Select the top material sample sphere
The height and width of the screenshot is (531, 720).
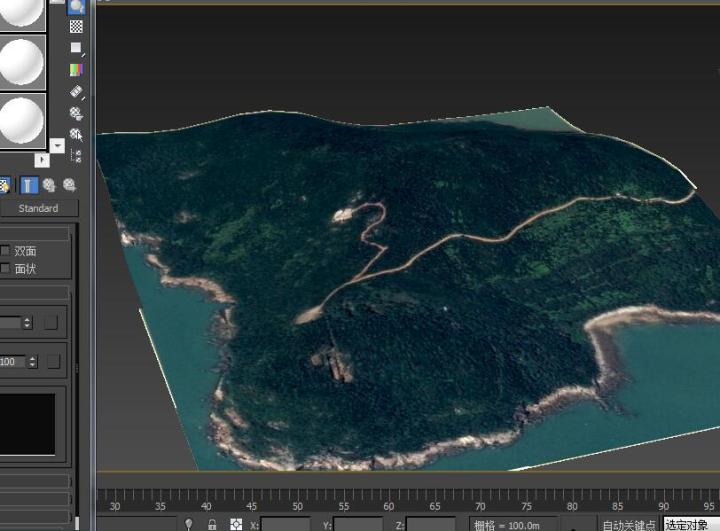pos(21,14)
